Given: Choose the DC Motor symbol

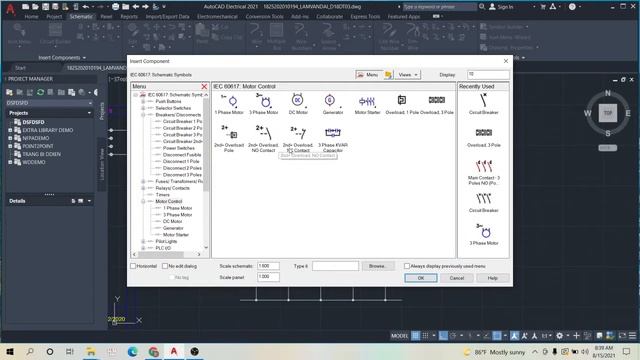Looking at the screenshot, I should [298, 104].
